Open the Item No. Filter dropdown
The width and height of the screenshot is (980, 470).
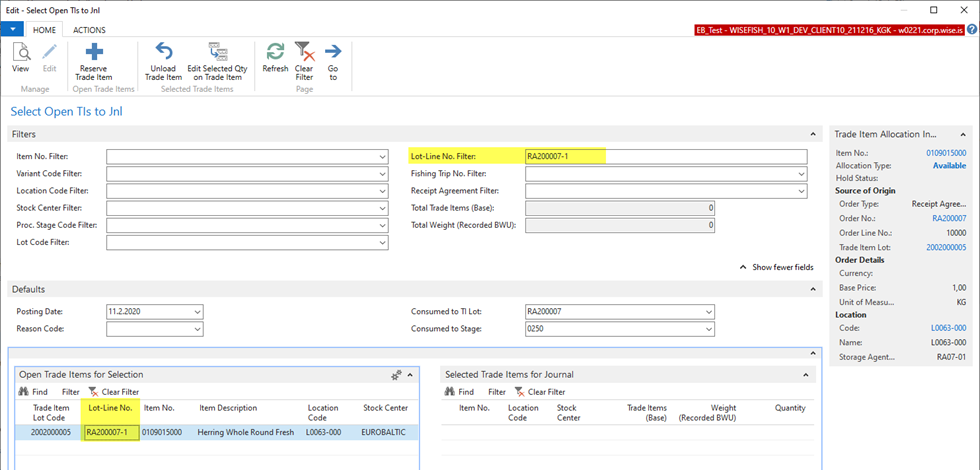coord(382,157)
